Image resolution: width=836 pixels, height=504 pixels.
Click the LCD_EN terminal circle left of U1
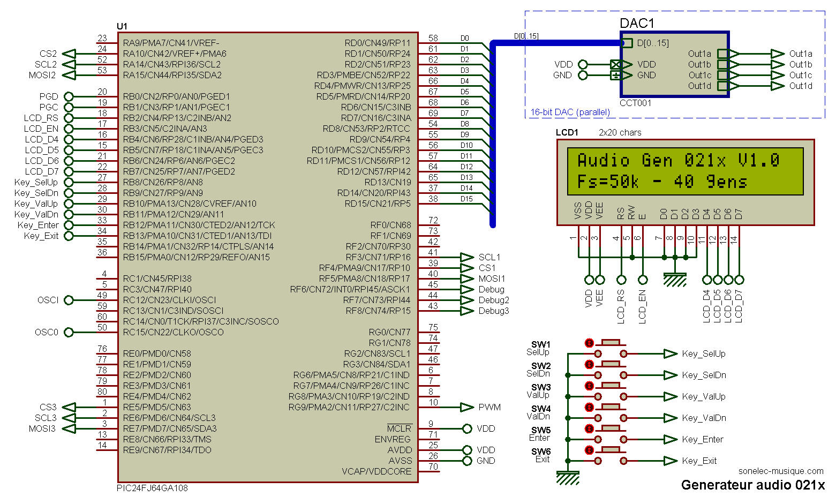(69, 129)
